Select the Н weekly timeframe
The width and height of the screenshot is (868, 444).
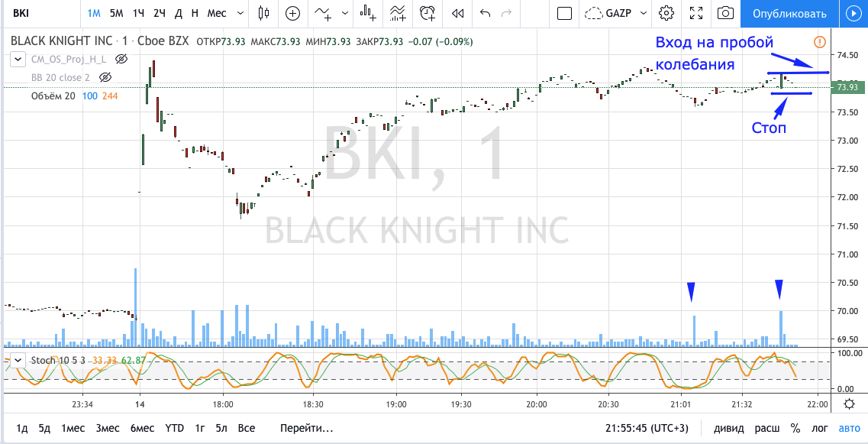click(x=195, y=13)
